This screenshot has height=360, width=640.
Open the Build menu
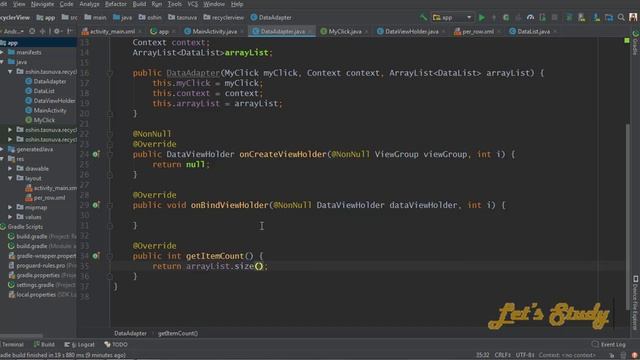(x=139, y=4)
